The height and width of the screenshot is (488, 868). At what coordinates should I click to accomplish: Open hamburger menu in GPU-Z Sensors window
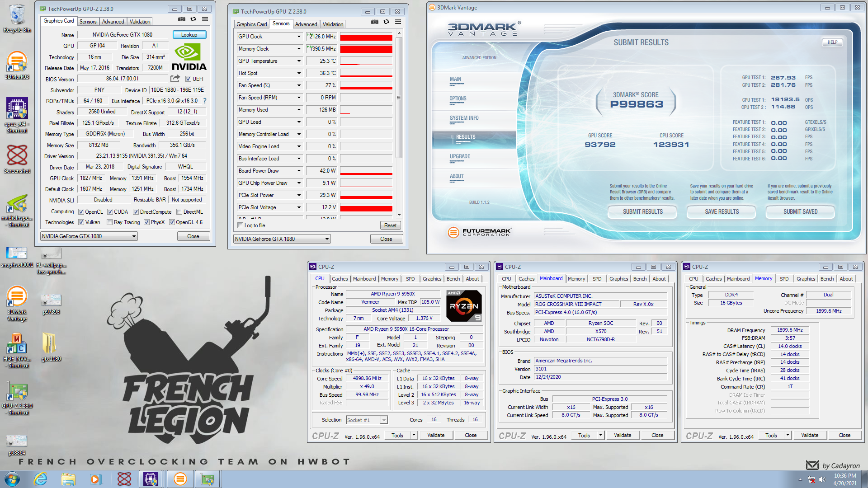coord(398,22)
